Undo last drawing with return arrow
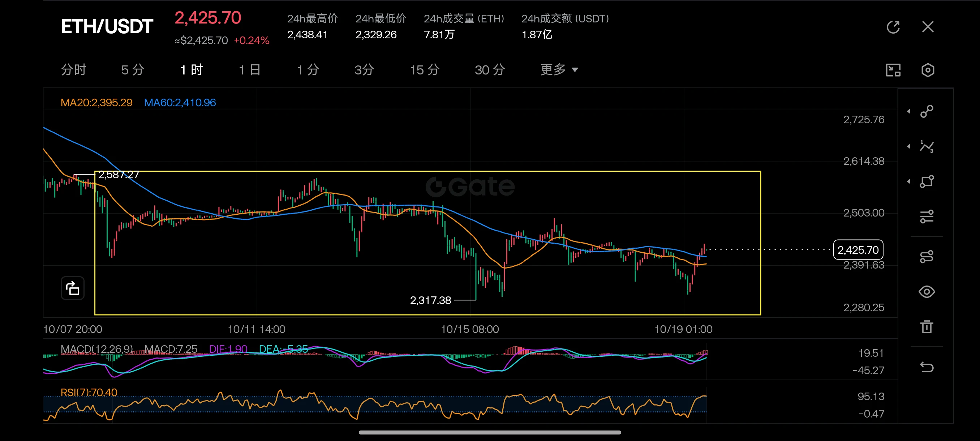This screenshot has height=441, width=980. 927,367
